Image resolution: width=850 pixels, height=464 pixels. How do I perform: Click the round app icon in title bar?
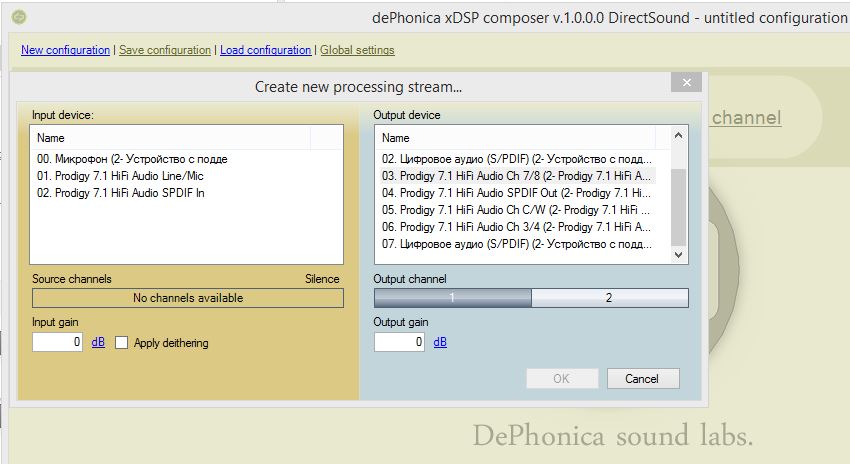pos(19,17)
